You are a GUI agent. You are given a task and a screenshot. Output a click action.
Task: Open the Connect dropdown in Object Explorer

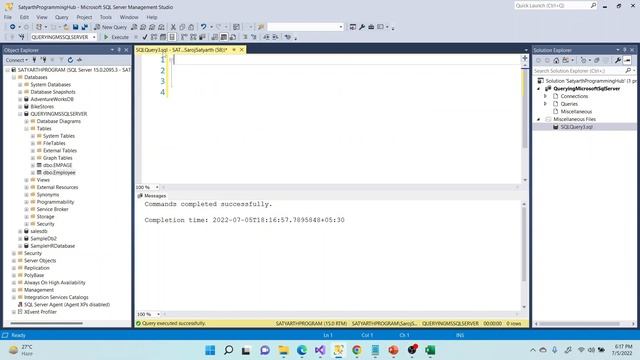17,60
